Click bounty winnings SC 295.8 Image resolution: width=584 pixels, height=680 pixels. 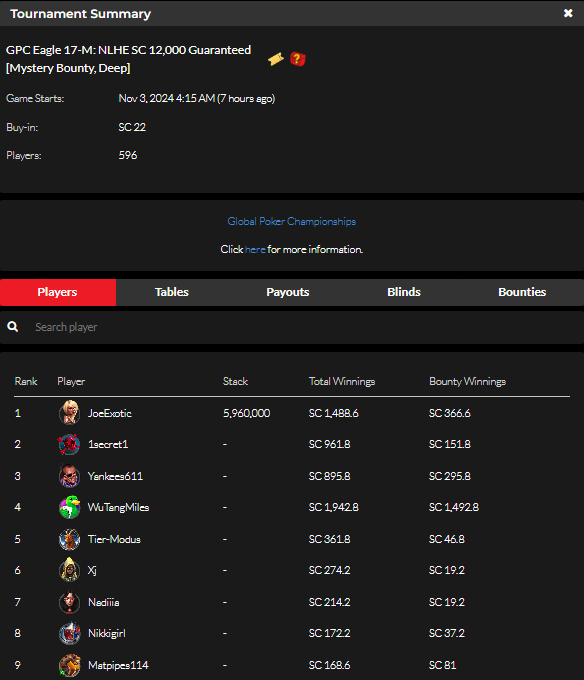(x=450, y=476)
